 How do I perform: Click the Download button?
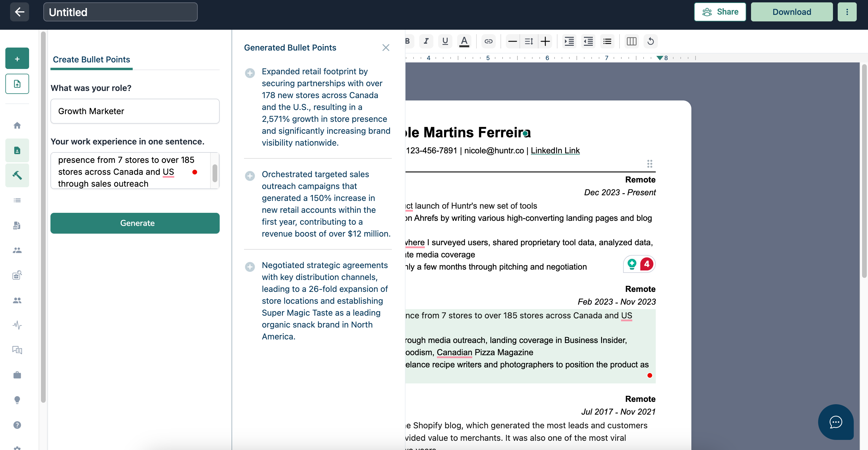791,12
